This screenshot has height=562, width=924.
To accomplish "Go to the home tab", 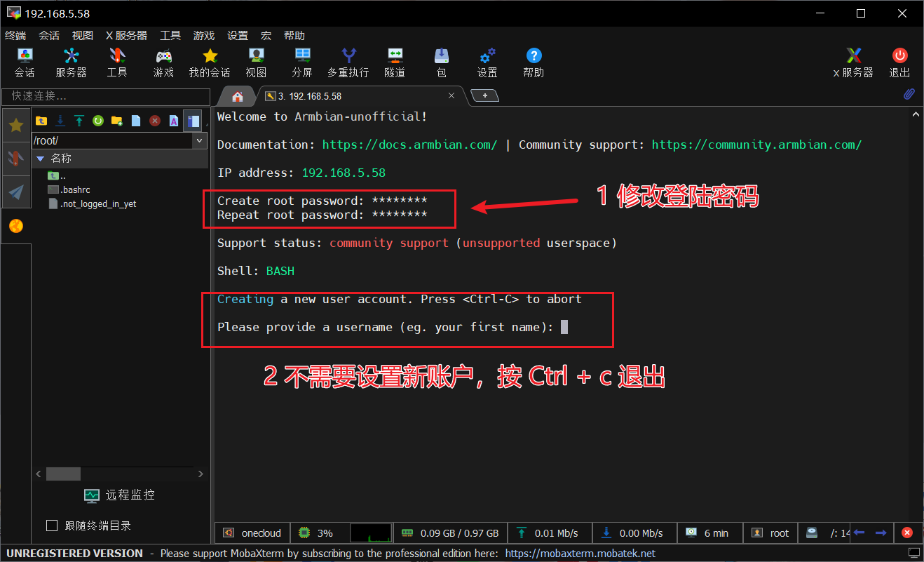I will point(238,96).
